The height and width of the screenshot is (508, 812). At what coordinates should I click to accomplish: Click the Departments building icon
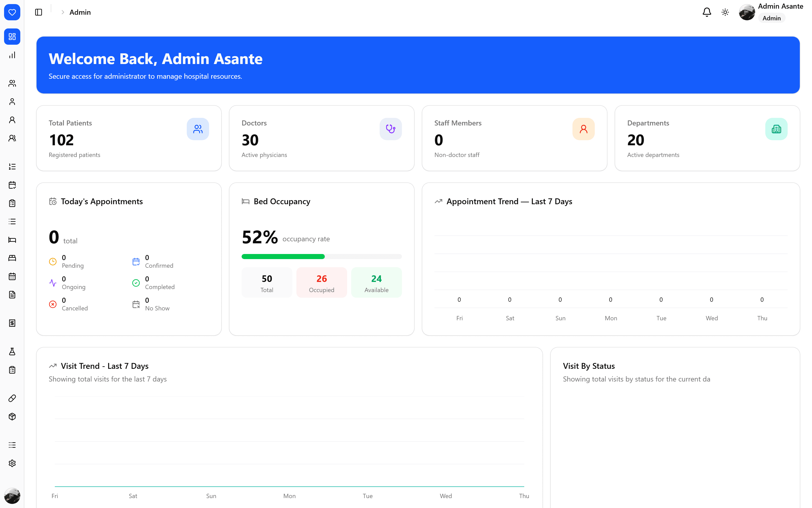pos(776,129)
